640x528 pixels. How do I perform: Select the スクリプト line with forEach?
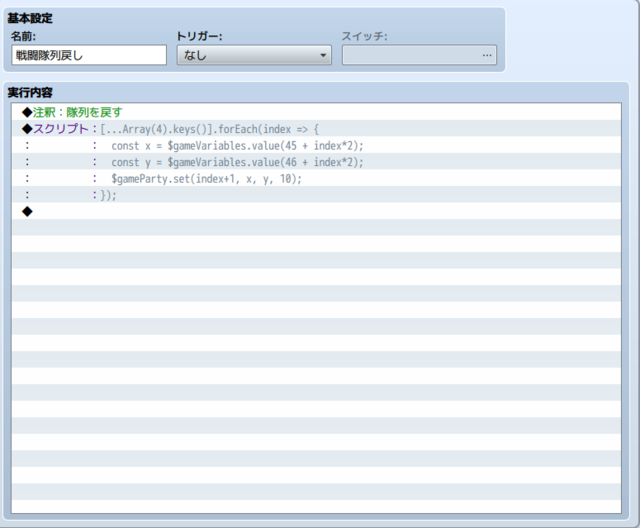(x=316, y=129)
